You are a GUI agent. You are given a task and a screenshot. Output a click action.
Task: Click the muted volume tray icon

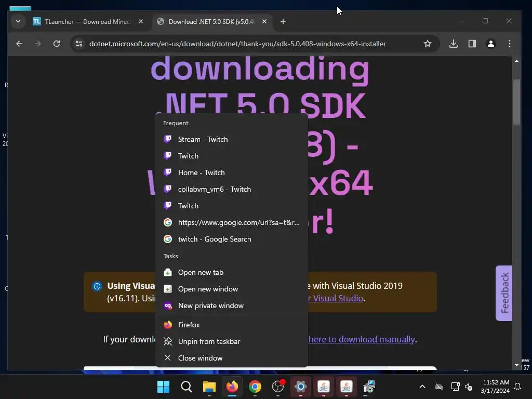469,387
